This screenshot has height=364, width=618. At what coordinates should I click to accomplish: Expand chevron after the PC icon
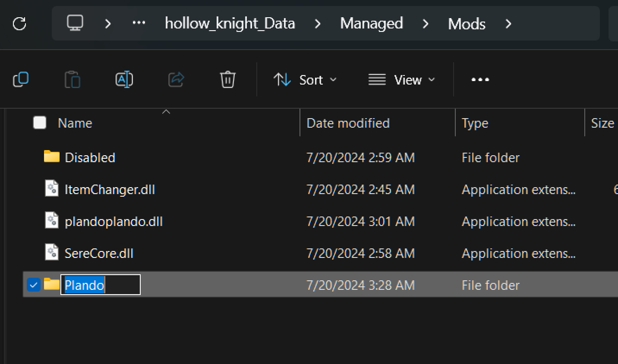coord(108,23)
